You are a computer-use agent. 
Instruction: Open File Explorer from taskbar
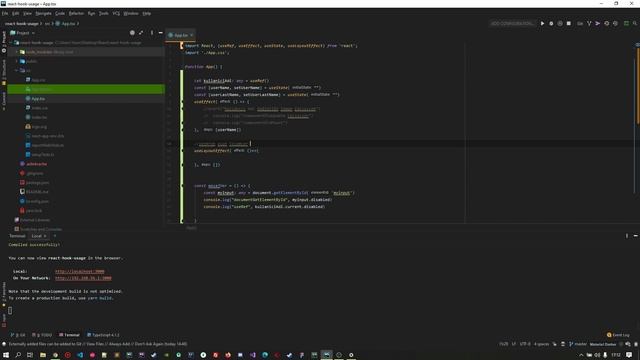click(x=43, y=355)
